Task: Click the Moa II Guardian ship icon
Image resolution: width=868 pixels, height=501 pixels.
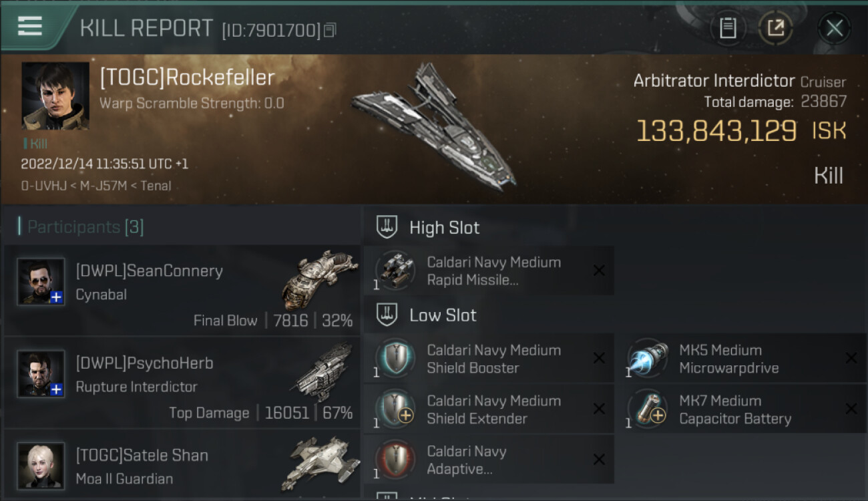Action: click(322, 463)
